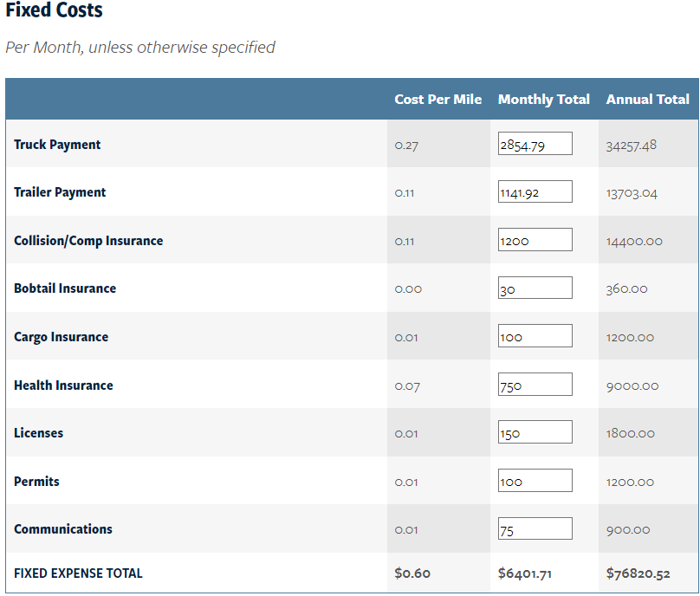700x596 pixels.
Task: Focus the Licenses monthly total field
Action: 535,432
